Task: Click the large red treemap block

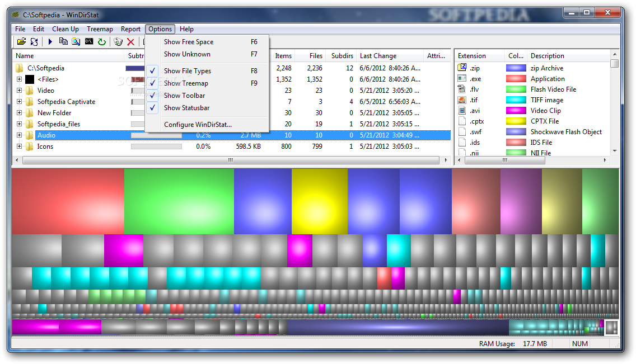Action: pyautogui.click(x=68, y=201)
